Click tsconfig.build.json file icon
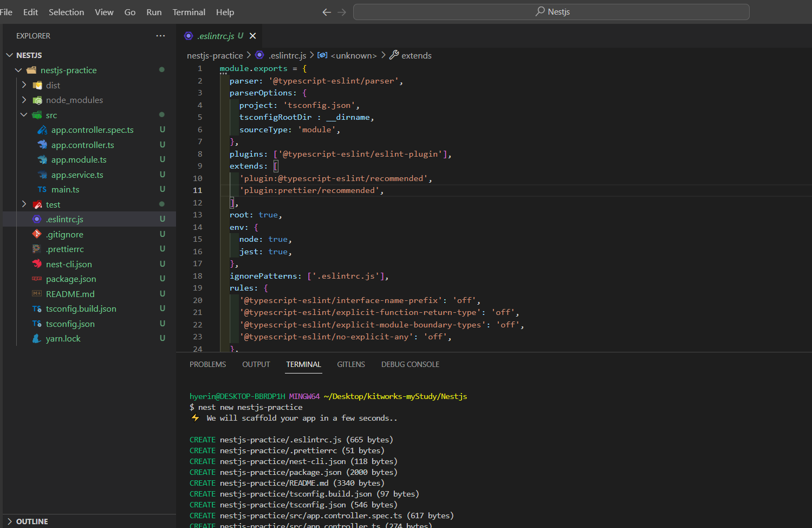This screenshot has height=528, width=812. [x=37, y=309]
